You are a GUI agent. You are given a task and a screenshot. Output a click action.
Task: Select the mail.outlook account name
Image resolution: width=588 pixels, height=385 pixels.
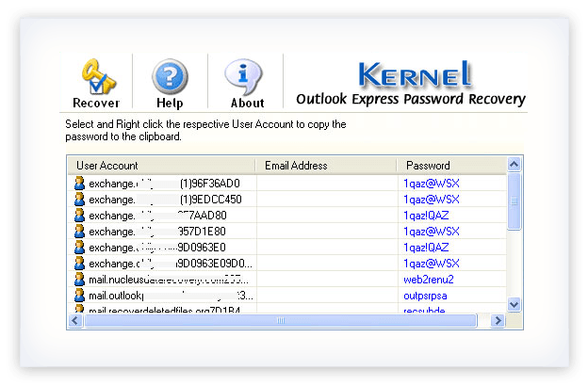tap(171, 296)
